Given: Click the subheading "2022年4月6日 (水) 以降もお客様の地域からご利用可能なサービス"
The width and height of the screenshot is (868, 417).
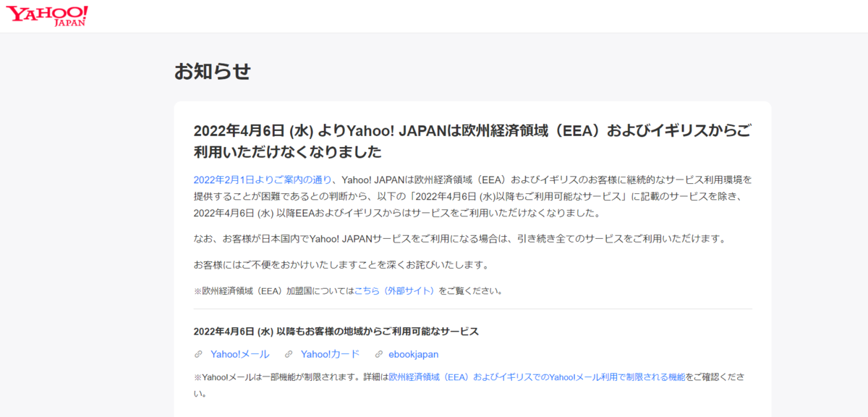Looking at the screenshot, I should (x=336, y=331).
